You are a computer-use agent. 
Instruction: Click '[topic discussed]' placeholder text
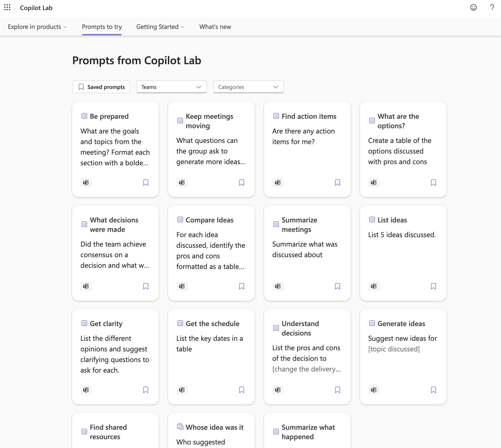[x=394, y=349]
